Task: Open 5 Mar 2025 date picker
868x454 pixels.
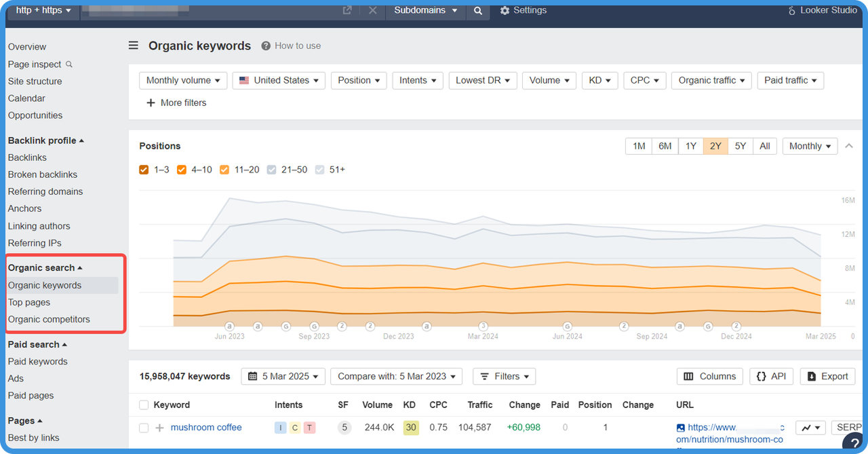Action: pyautogui.click(x=283, y=377)
